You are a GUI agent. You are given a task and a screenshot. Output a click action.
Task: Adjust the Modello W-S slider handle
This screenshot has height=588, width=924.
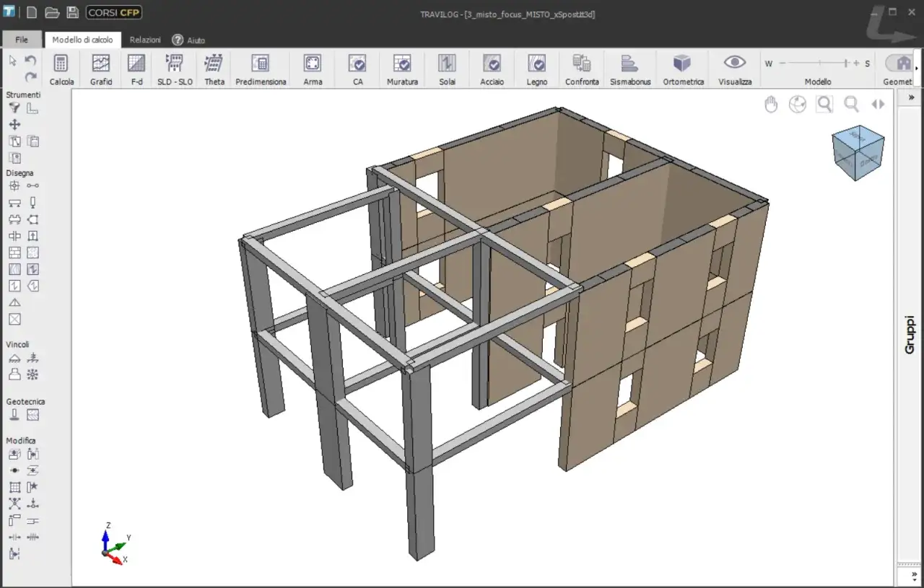coord(847,63)
